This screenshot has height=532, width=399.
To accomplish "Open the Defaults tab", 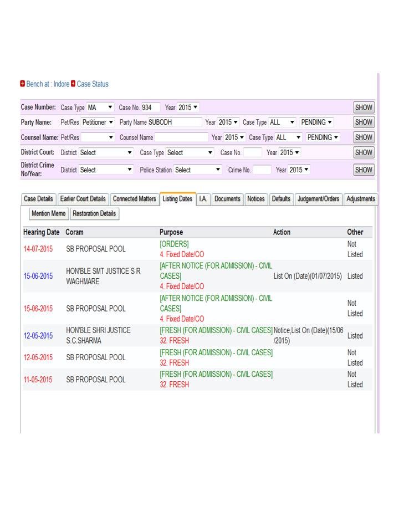I will [x=282, y=199].
